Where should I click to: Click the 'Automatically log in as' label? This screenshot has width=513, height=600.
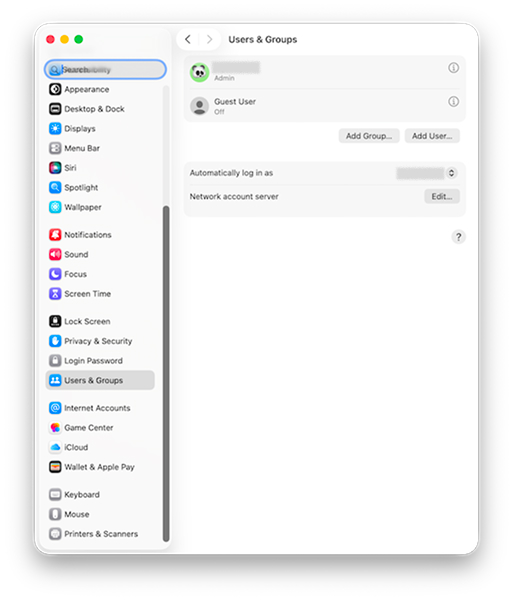[x=231, y=173]
